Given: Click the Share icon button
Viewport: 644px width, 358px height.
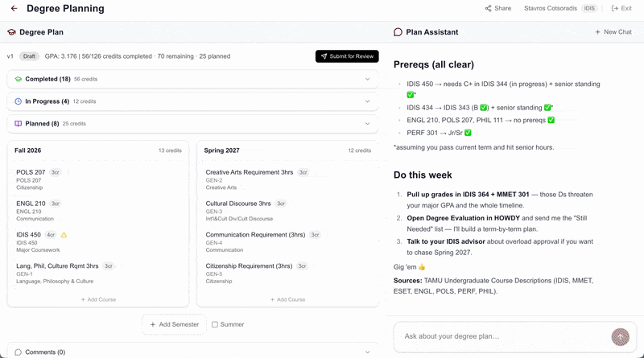Looking at the screenshot, I should point(497,8).
